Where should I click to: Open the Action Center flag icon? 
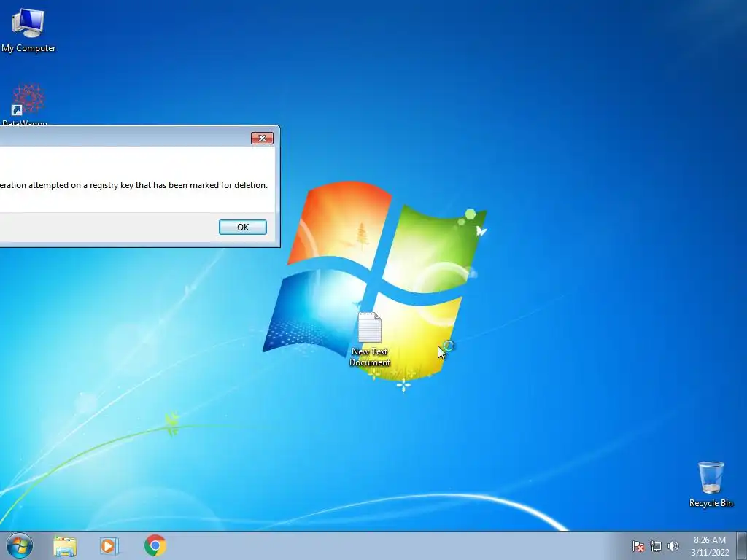(x=638, y=546)
